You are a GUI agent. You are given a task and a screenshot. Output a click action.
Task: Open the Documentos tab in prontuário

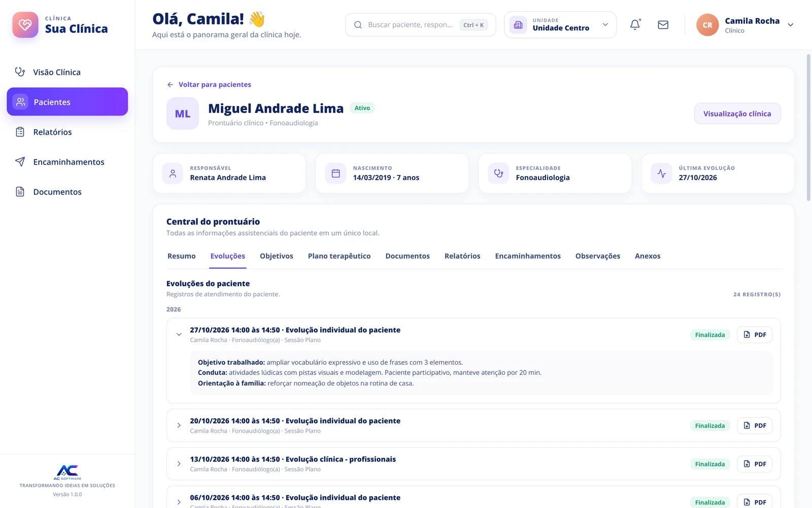point(408,256)
